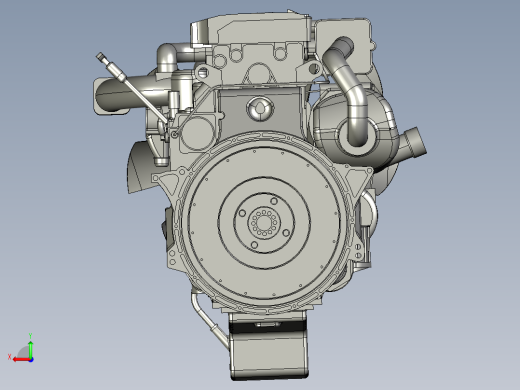
Task: Select the angled outlet stub at far right
Action: click(413, 143)
